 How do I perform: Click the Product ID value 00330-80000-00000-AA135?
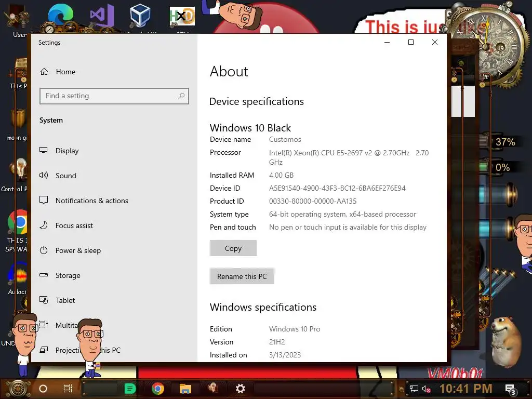point(313,201)
